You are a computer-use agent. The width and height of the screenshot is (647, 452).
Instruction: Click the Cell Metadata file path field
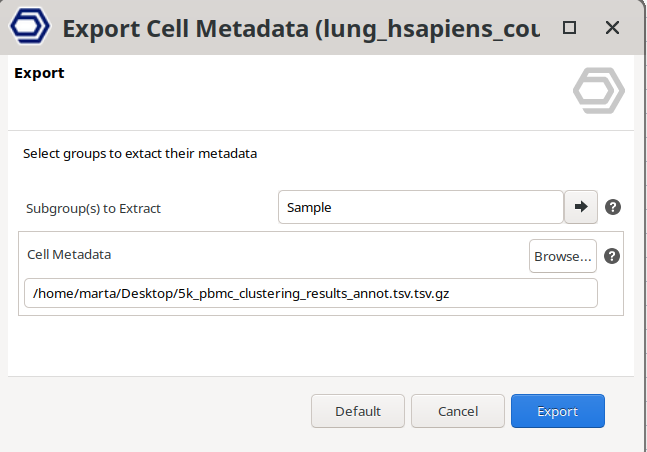click(x=310, y=293)
